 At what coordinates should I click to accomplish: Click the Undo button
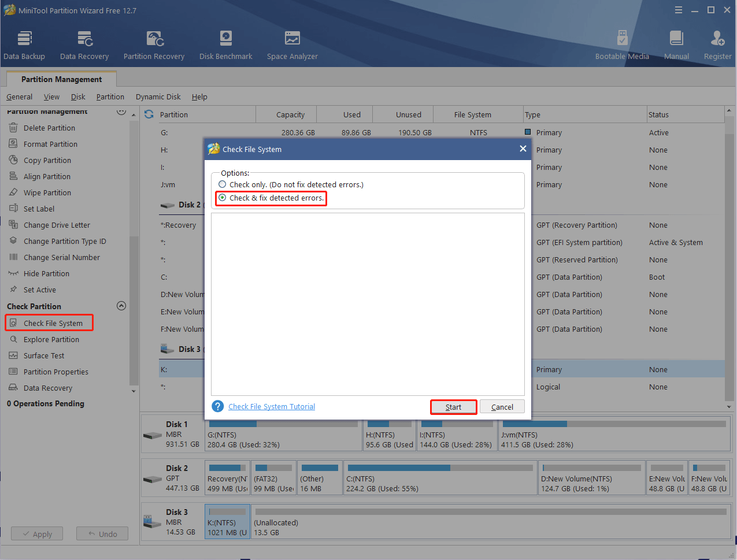[x=102, y=534]
